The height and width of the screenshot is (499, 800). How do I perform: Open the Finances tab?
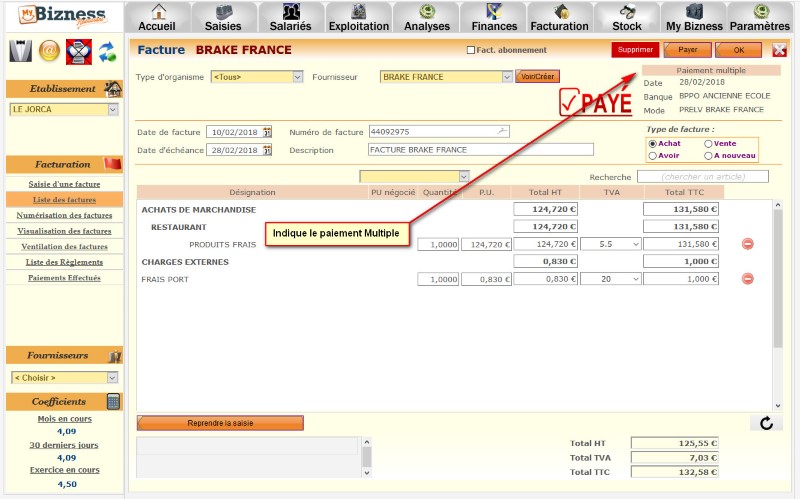(x=494, y=17)
